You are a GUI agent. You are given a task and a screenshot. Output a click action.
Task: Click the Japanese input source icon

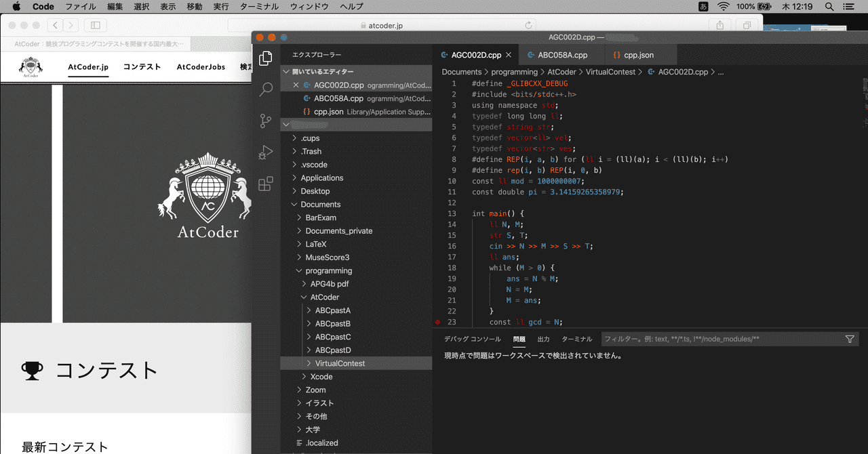tap(704, 6)
